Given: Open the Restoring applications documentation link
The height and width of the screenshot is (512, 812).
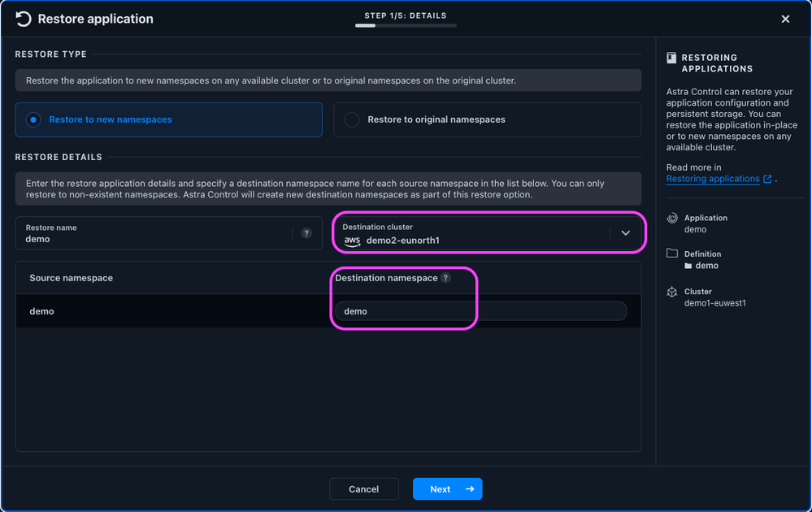Looking at the screenshot, I should pyautogui.click(x=713, y=179).
